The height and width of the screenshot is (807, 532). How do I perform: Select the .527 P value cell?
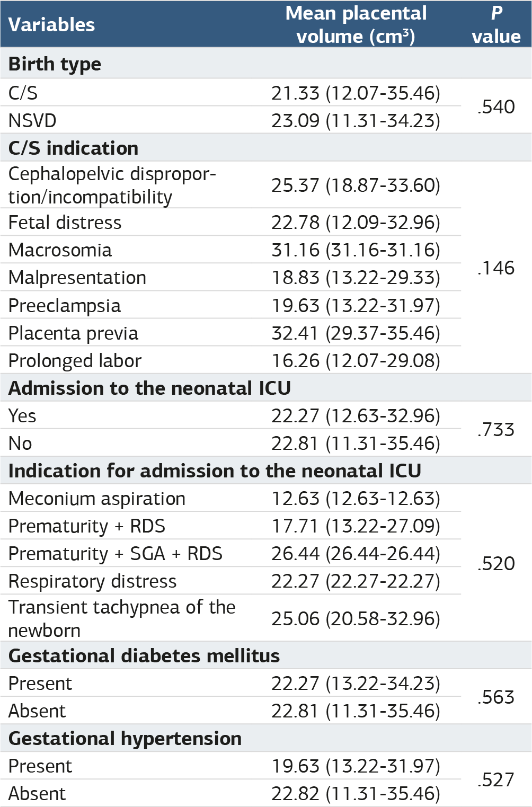click(x=496, y=779)
